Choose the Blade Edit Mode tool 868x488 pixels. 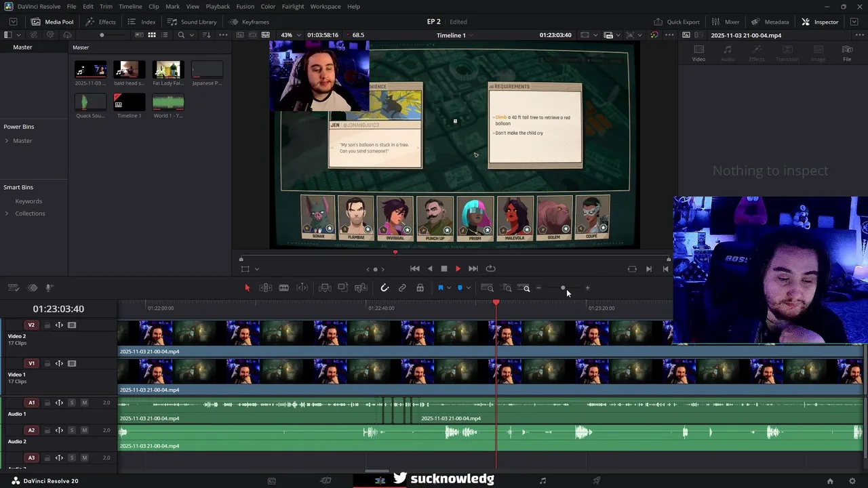click(302, 288)
